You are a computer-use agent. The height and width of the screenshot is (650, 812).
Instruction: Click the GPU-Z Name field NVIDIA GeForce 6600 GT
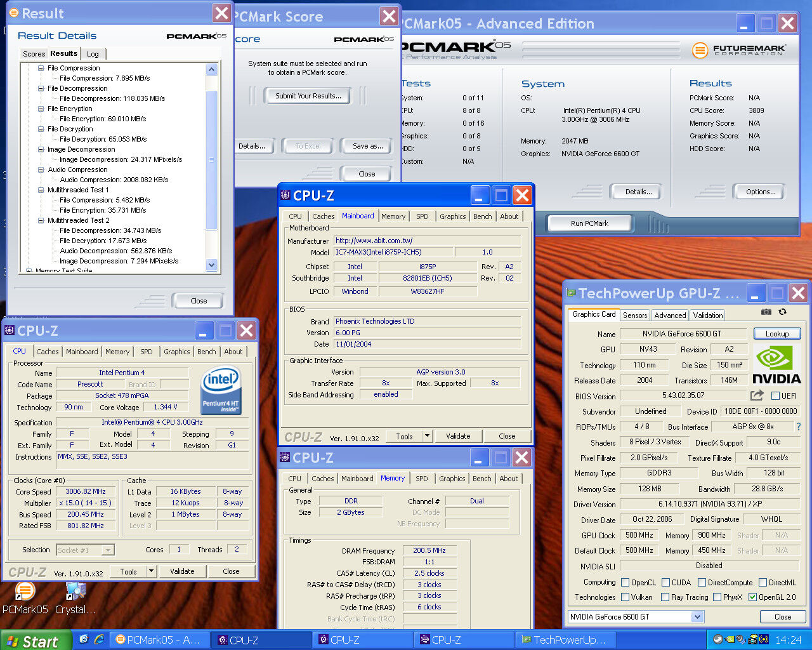click(x=684, y=333)
